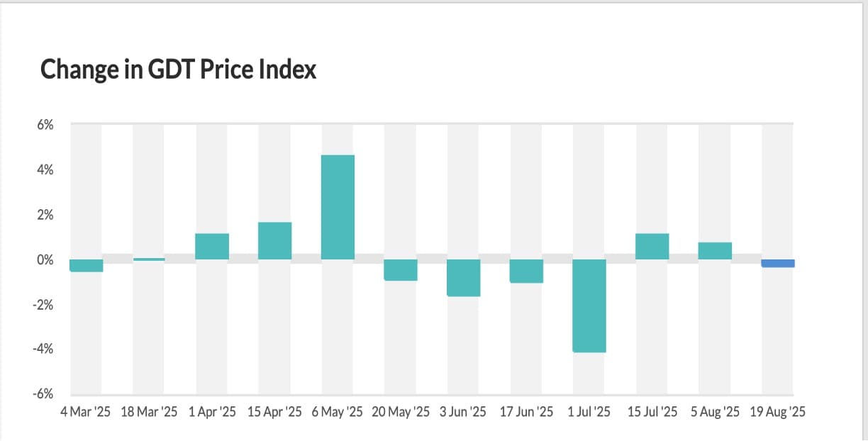Select the "6 May '25" x-axis date label
Image resolution: width=868 pixels, height=441 pixels.
click(337, 412)
